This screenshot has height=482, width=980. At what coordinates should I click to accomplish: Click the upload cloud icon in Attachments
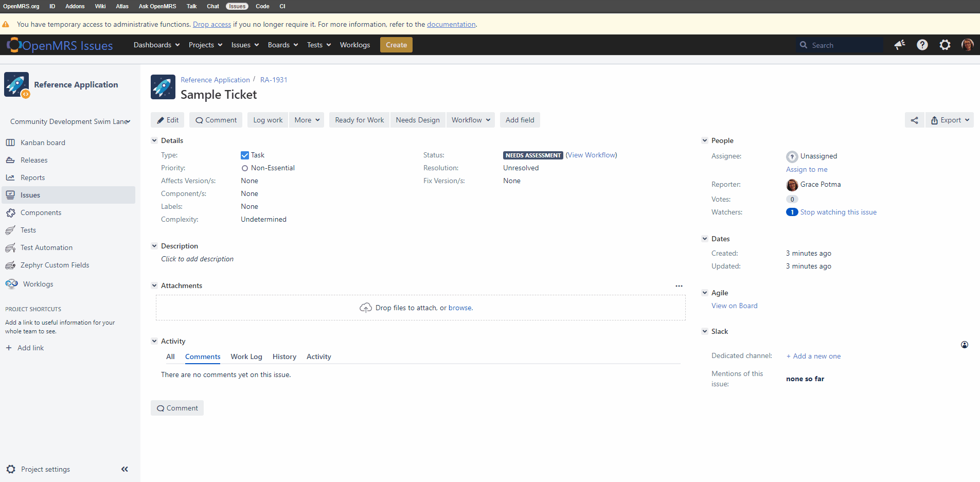pos(366,308)
